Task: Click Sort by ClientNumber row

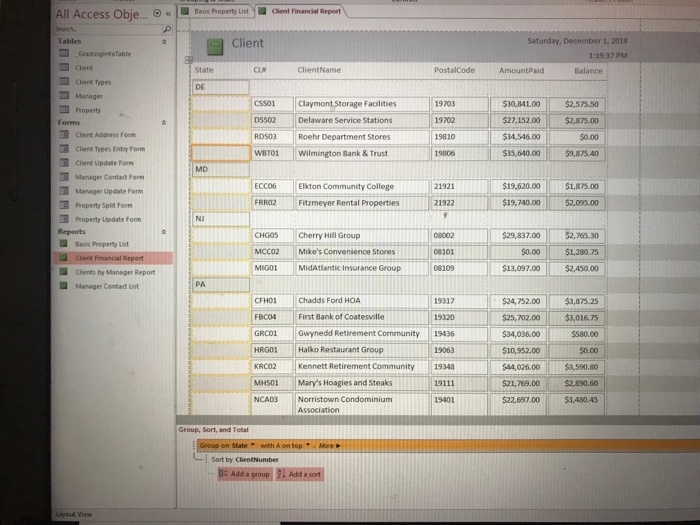Action: [245, 459]
